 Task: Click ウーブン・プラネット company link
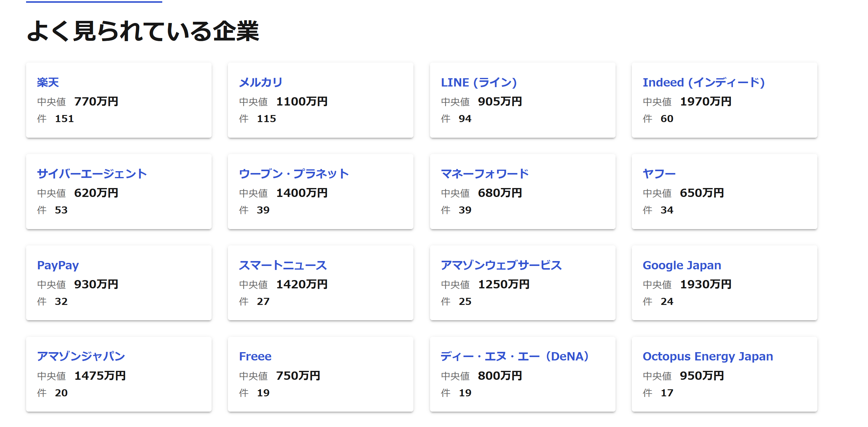tap(294, 174)
